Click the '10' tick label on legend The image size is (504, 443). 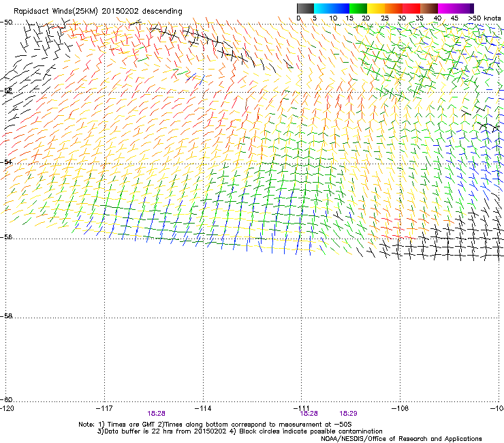click(x=333, y=18)
